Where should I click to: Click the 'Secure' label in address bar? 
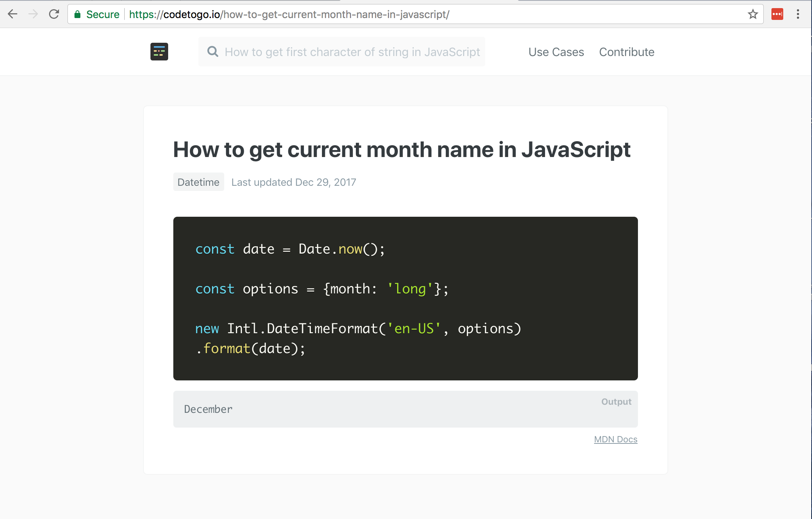tap(103, 14)
